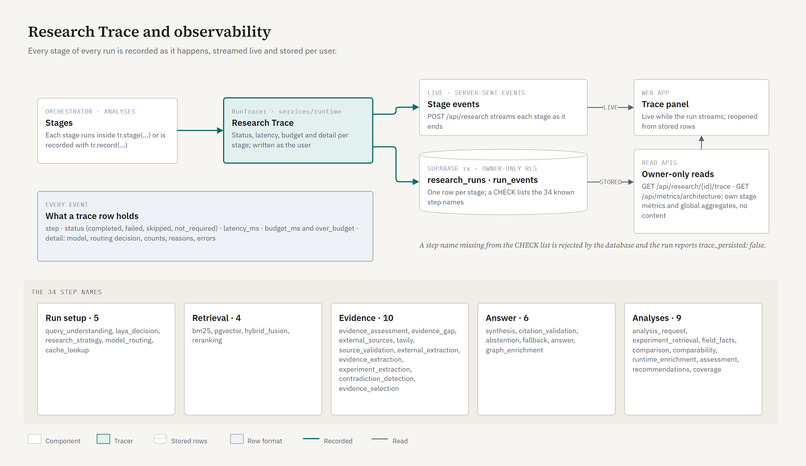
Task: Open the 'Answer · 6' card
Action: [x=546, y=359]
